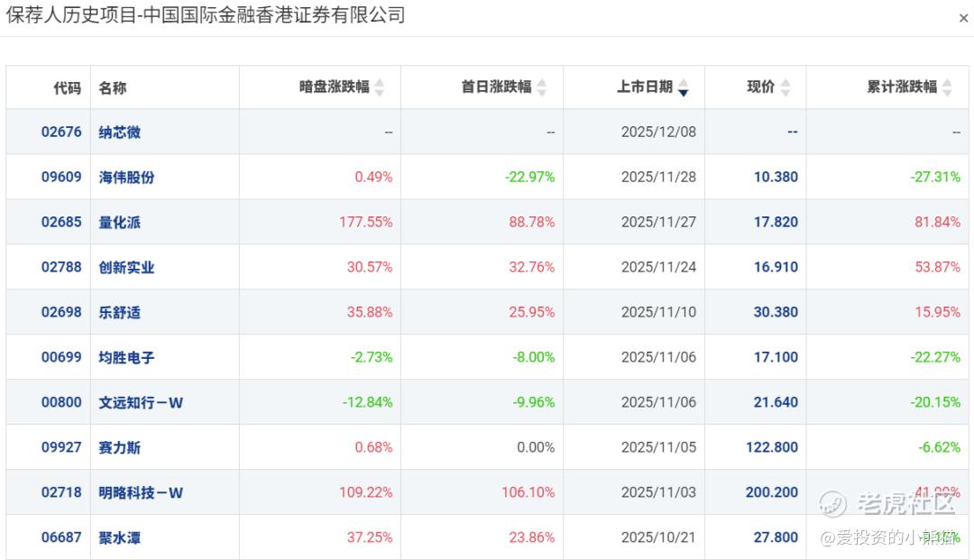Viewport: 974px width, 560px height.
Task: Open stock 创新实业
Action: [127, 268]
